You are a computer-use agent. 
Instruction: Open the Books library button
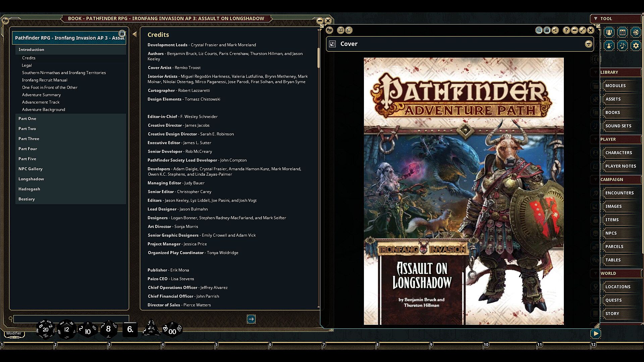[x=620, y=113]
